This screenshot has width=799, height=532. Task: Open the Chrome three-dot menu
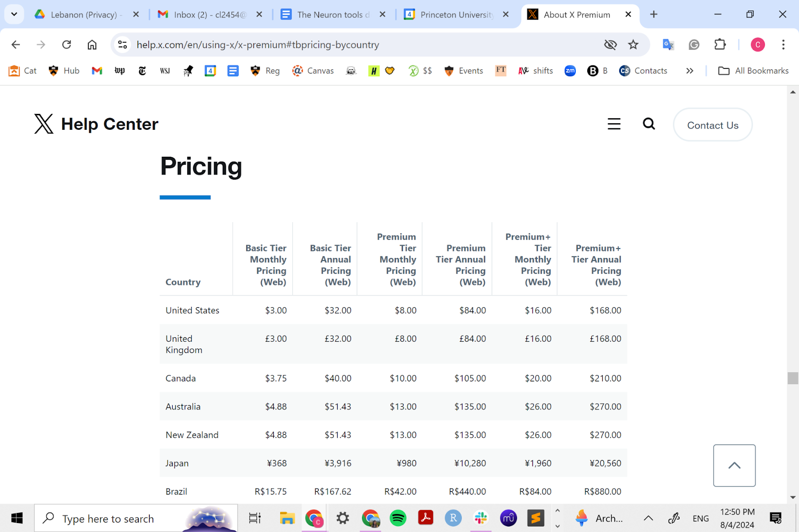click(x=783, y=44)
